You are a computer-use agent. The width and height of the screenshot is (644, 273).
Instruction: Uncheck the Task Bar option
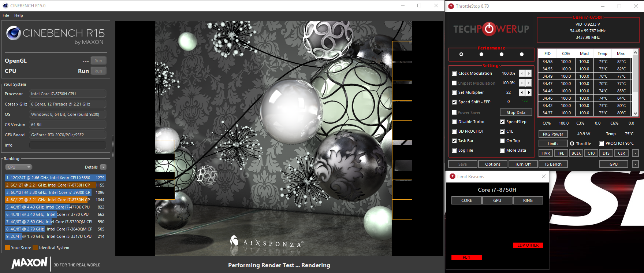coord(454,141)
